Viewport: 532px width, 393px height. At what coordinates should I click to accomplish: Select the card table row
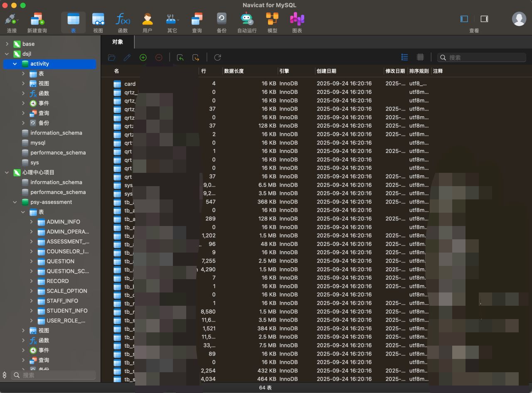tap(130, 84)
